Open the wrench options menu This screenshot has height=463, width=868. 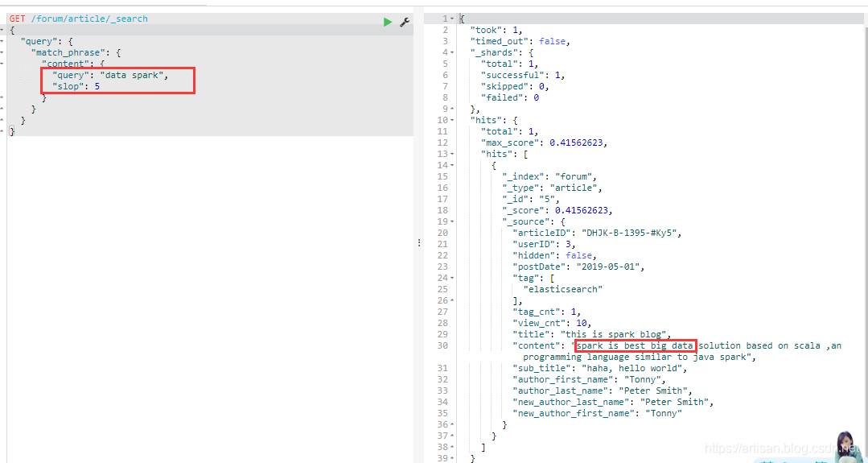[x=405, y=22]
